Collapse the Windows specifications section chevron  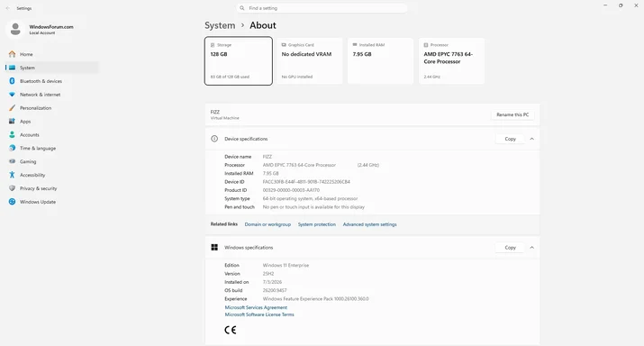532,248
